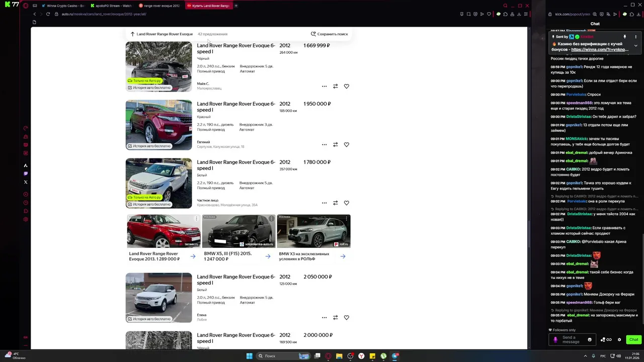Image resolution: width=644 pixels, height=362 pixels.
Task: Click История авто бесплатно on red Evoque
Action: point(149,146)
